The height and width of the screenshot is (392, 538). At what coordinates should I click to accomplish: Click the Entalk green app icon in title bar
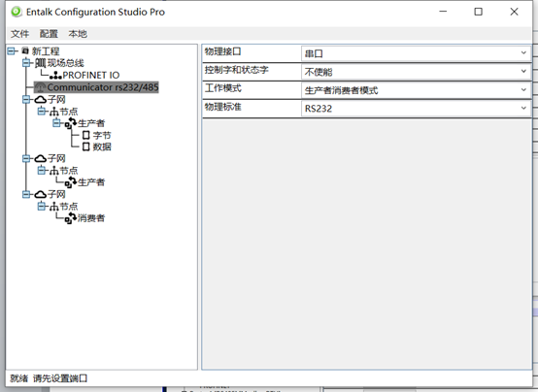[17, 12]
